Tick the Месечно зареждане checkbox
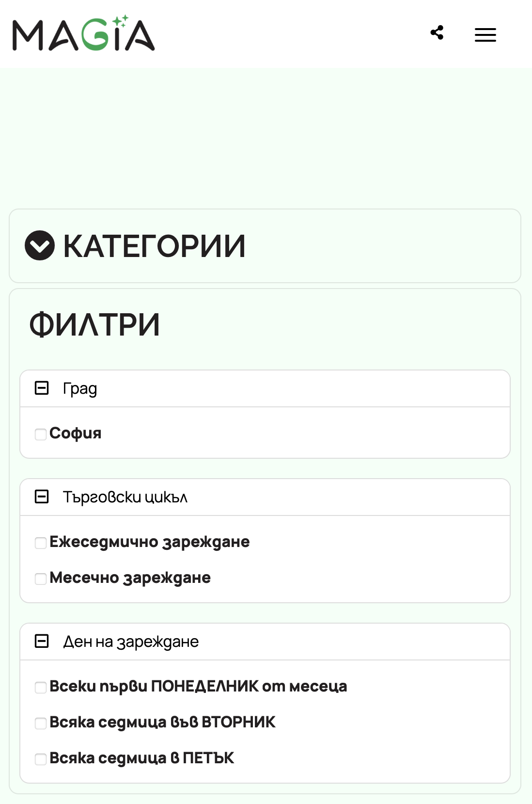This screenshot has width=532, height=804. [x=41, y=579]
